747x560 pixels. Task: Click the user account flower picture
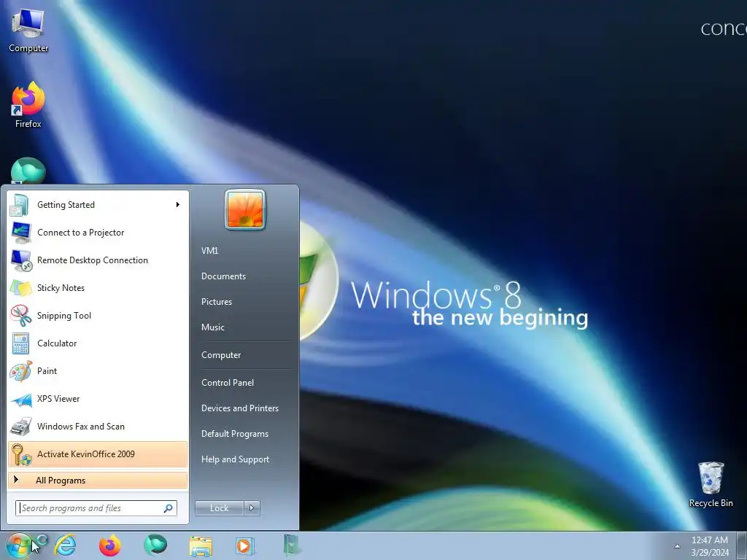(245, 209)
